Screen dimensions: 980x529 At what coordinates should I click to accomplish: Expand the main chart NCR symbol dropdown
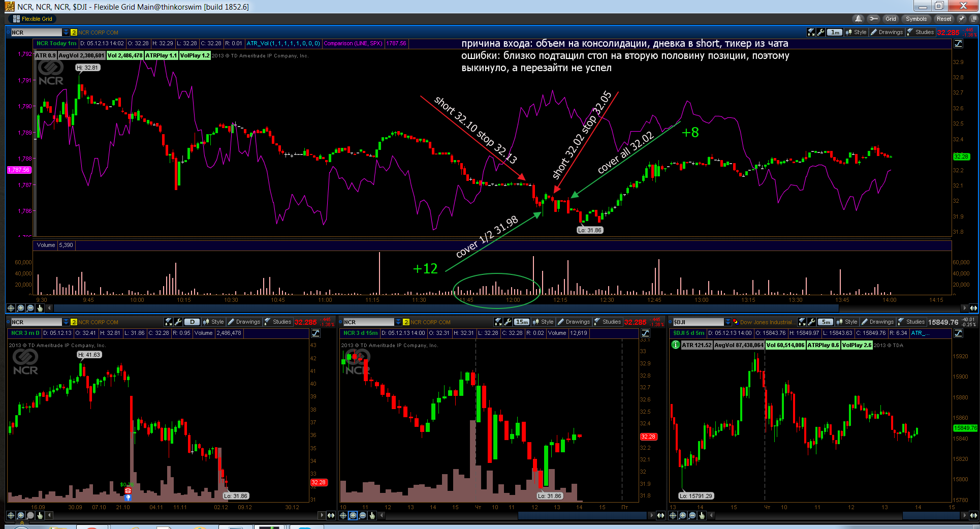click(66, 32)
